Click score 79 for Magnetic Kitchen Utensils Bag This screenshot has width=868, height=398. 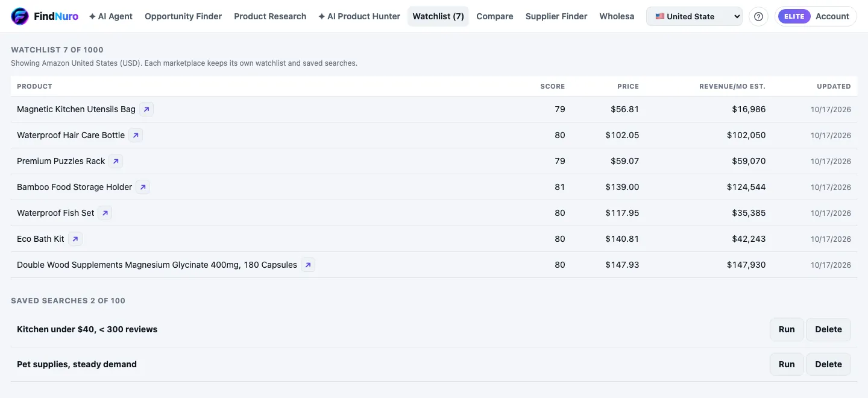560,109
